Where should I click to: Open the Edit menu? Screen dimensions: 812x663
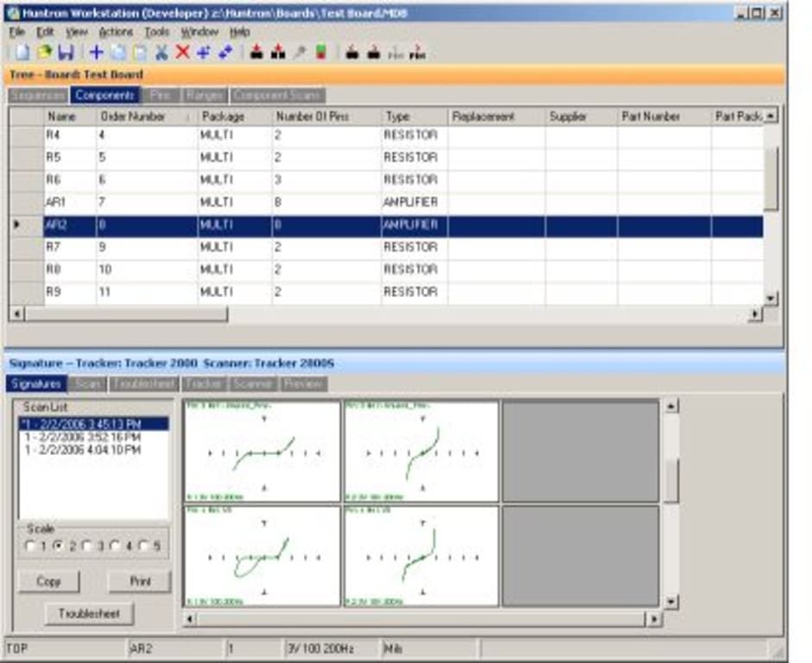45,32
